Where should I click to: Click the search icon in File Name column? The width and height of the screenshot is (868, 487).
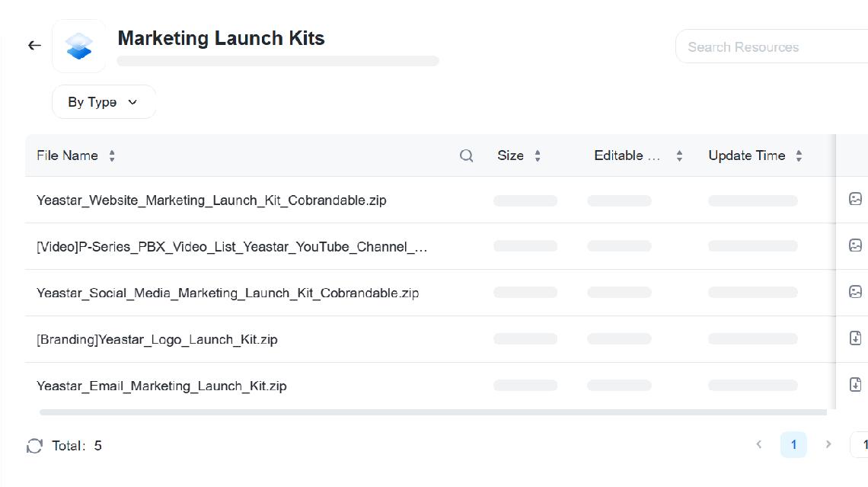tap(467, 155)
